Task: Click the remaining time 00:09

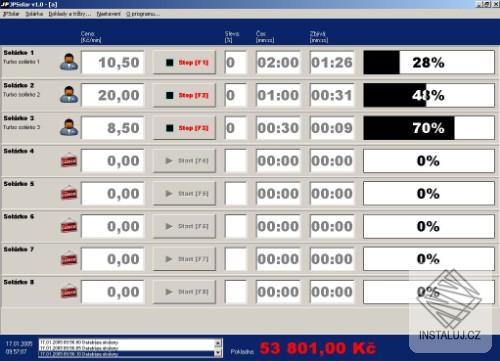Action: point(332,128)
